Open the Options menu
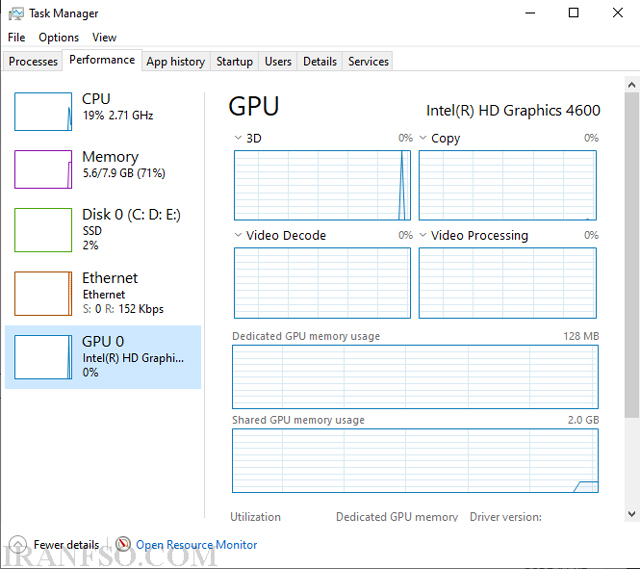 click(x=59, y=38)
